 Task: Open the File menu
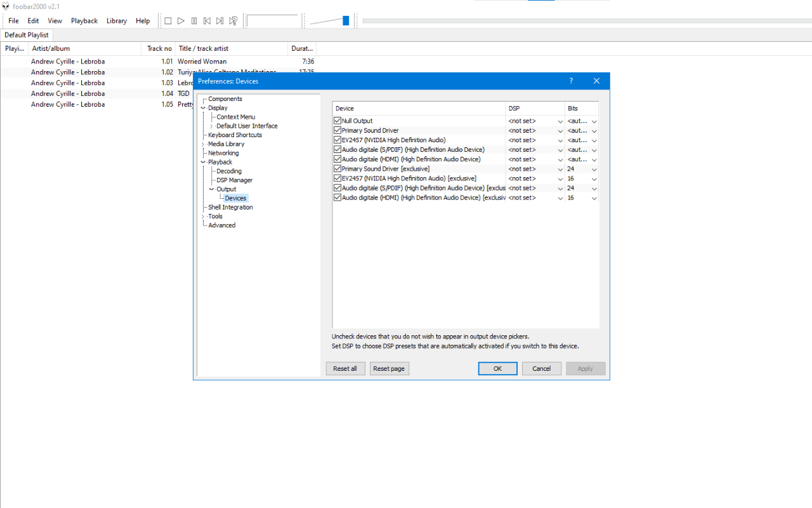coord(13,21)
